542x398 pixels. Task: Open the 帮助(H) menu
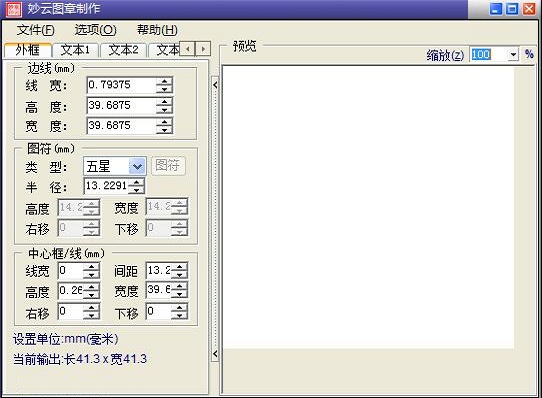pos(157,30)
